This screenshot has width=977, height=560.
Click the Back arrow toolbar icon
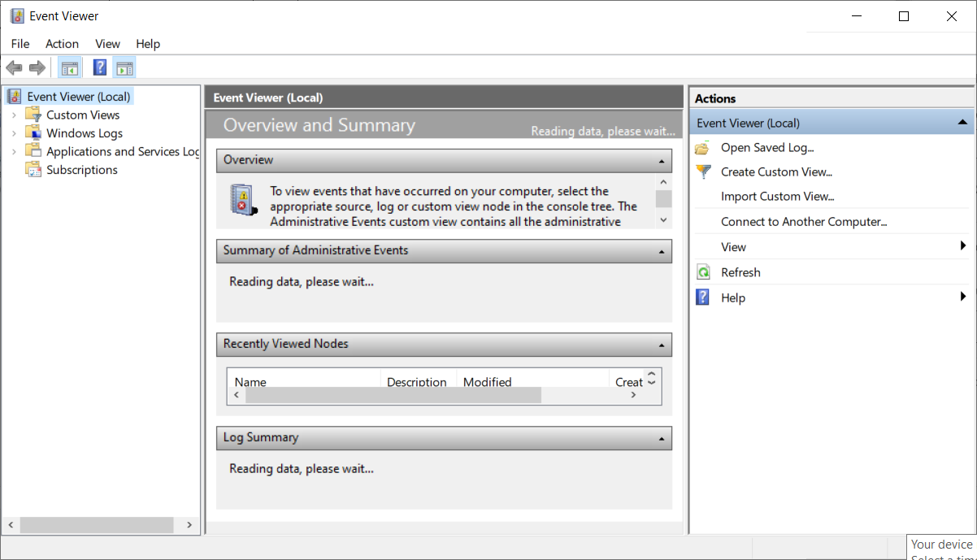[14, 68]
